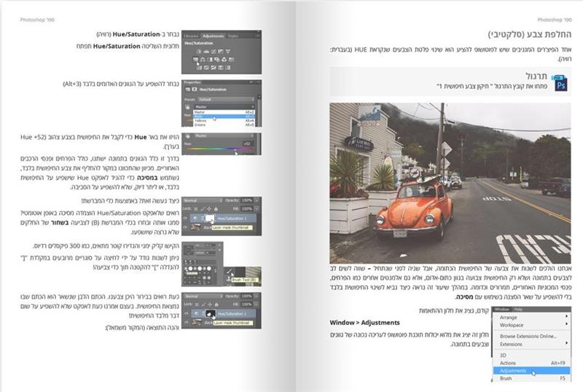Add a Color Lookup adjustment icon
This screenshot has height=392, width=583.
[x=231, y=60]
